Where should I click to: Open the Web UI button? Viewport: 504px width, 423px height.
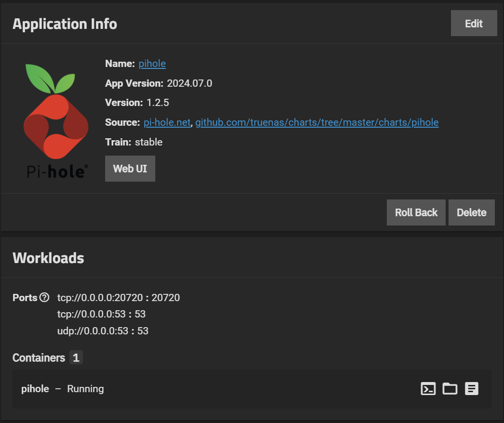coord(130,169)
